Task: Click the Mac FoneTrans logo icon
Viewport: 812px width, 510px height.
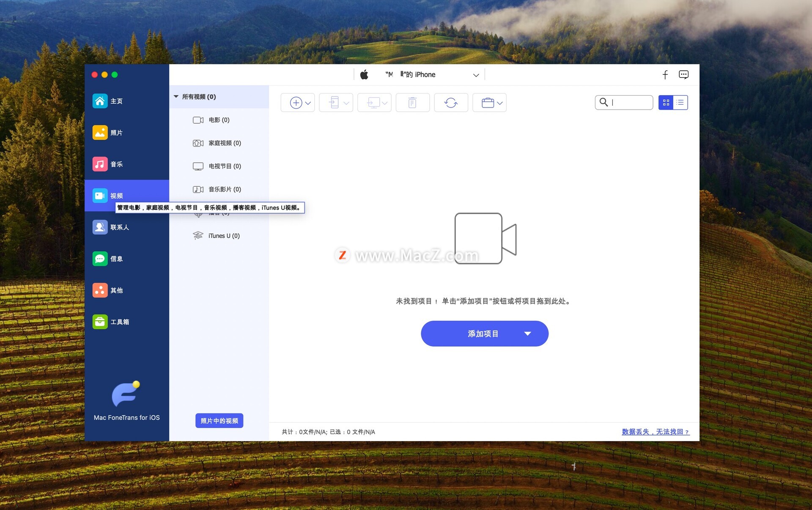Action: point(126,394)
